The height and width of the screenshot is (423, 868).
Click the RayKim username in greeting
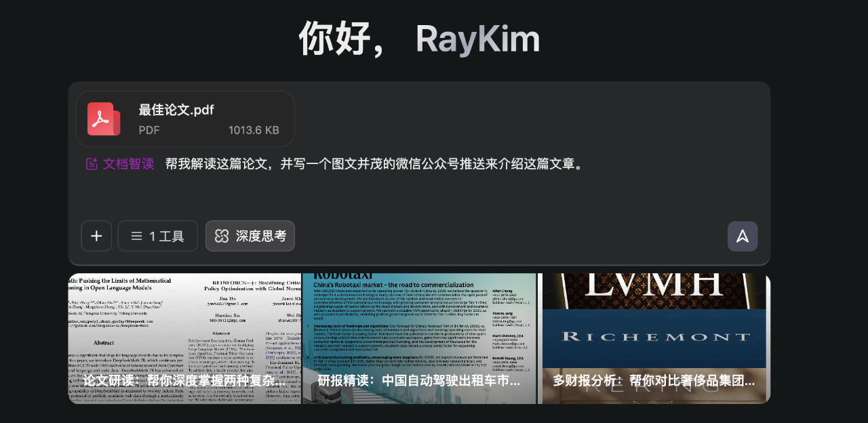pyautogui.click(x=477, y=39)
